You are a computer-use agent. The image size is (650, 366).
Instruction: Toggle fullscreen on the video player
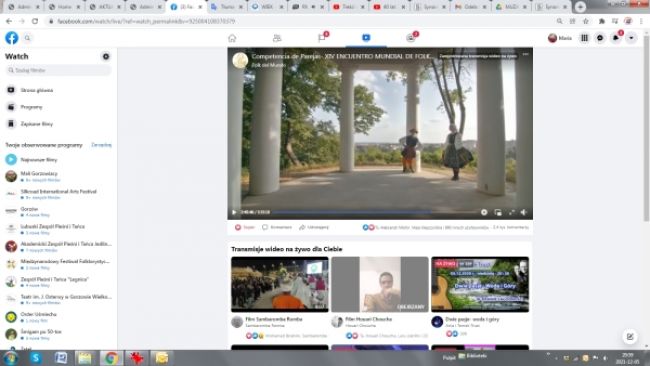tap(512, 212)
